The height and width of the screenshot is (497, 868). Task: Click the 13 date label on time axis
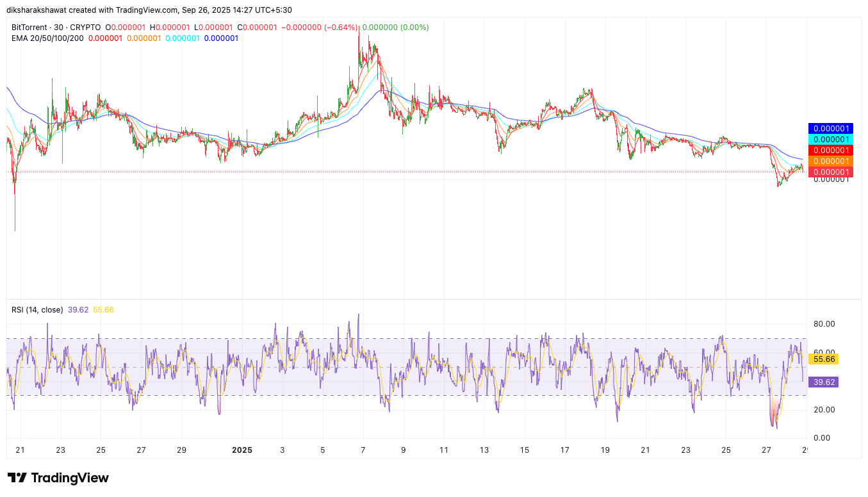(484, 450)
